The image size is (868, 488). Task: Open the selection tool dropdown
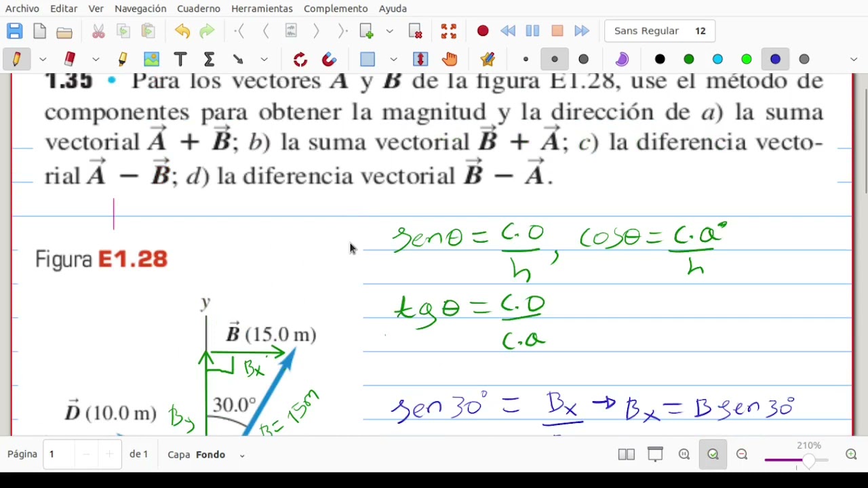(393, 60)
